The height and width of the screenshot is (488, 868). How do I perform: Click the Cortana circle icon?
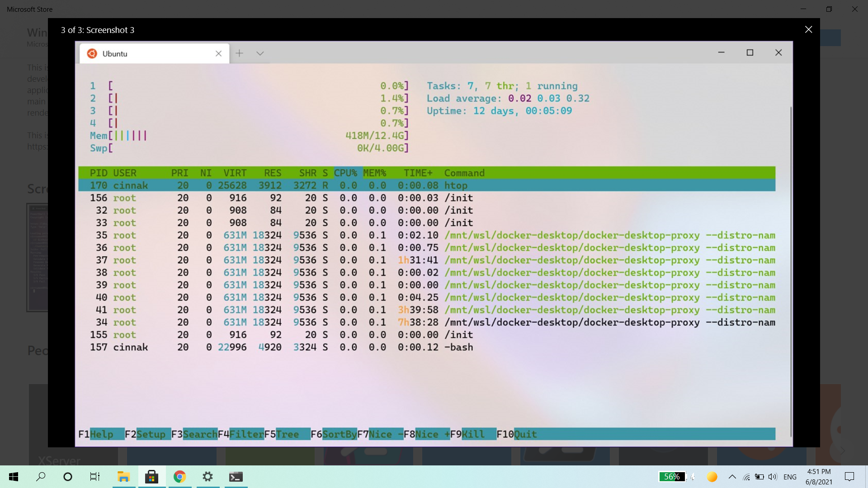tap(67, 477)
